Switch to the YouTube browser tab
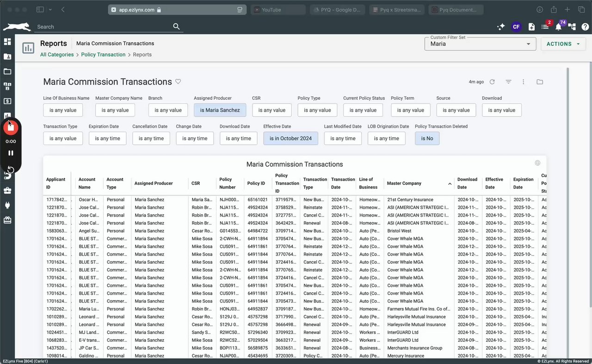Image resolution: width=592 pixels, height=364 pixels. point(278,10)
